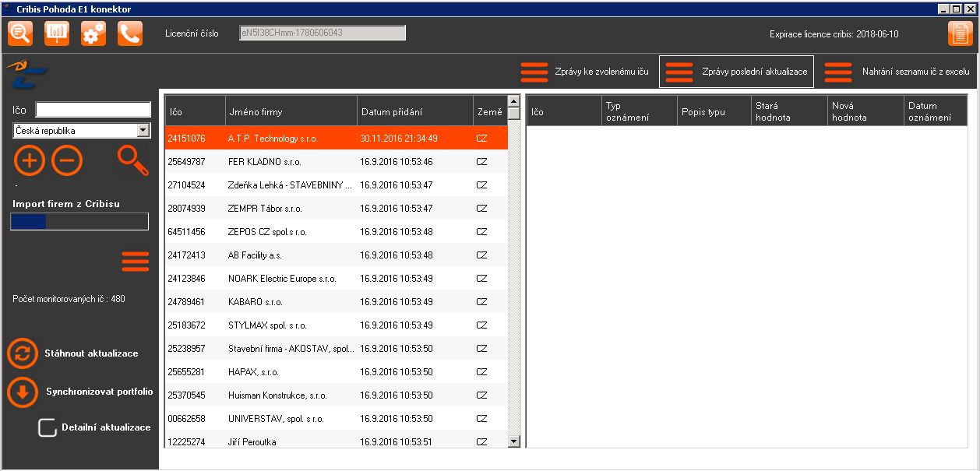Open the chart report toolbar icon
Screen dimensions: 980x471
click(57, 33)
